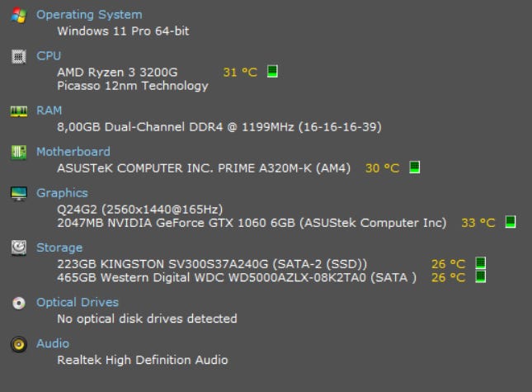Open the Motherboard section heading
The height and width of the screenshot is (392, 532).
(73, 152)
